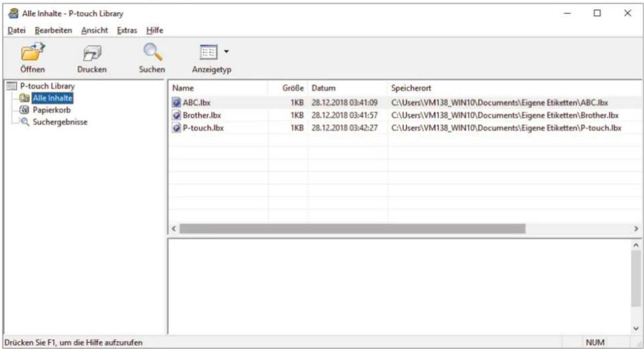Click date 28.12.2018 03:41:09
This screenshot has height=349, width=644.
coord(345,103)
